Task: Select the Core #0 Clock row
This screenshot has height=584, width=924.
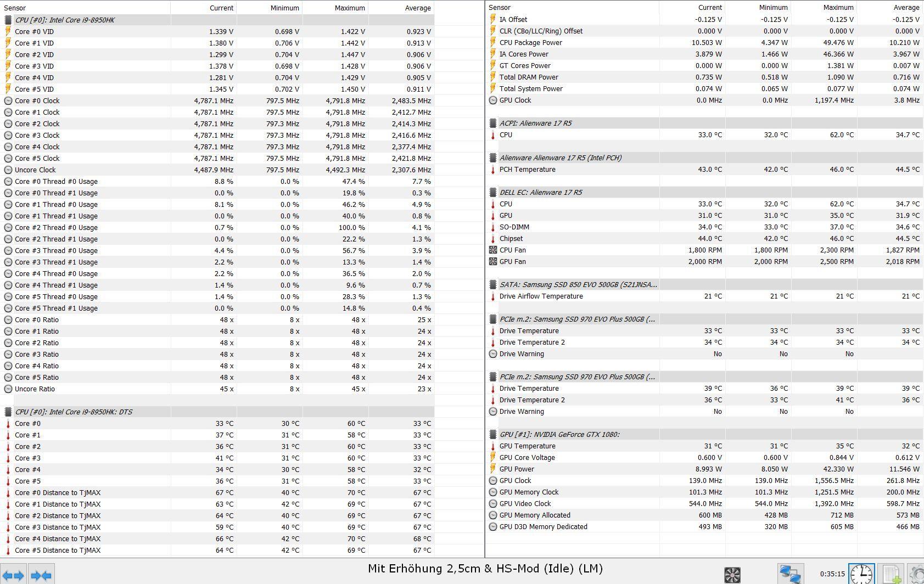Action: click(x=217, y=101)
